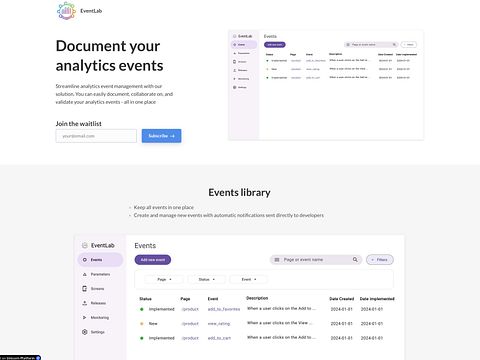Screen dimensions: 480x360
Task: Click the Add new event button
Action: pyautogui.click(x=153, y=260)
